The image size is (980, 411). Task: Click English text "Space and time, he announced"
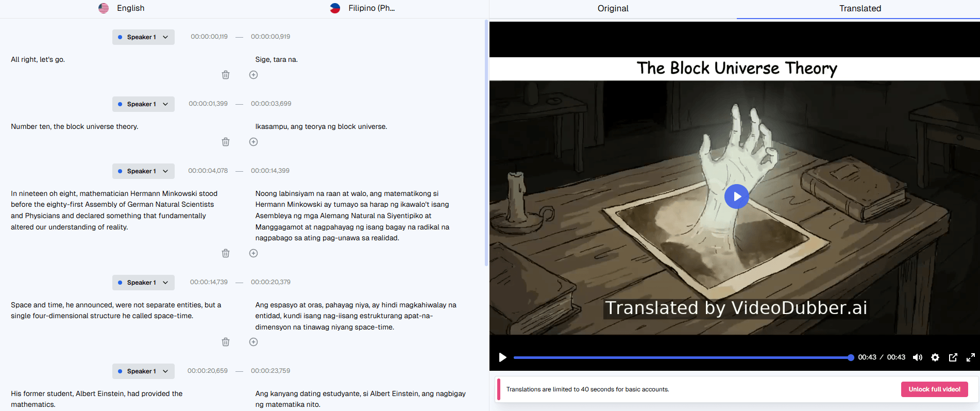(116, 310)
